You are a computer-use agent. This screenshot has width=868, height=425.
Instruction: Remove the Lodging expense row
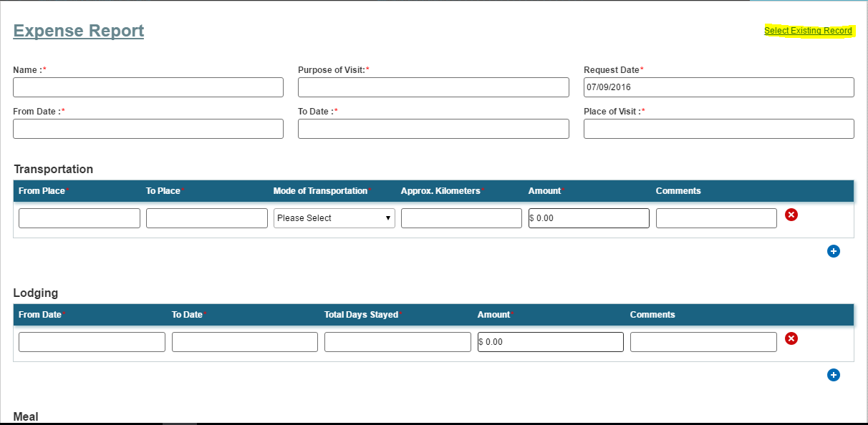pyautogui.click(x=791, y=338)
